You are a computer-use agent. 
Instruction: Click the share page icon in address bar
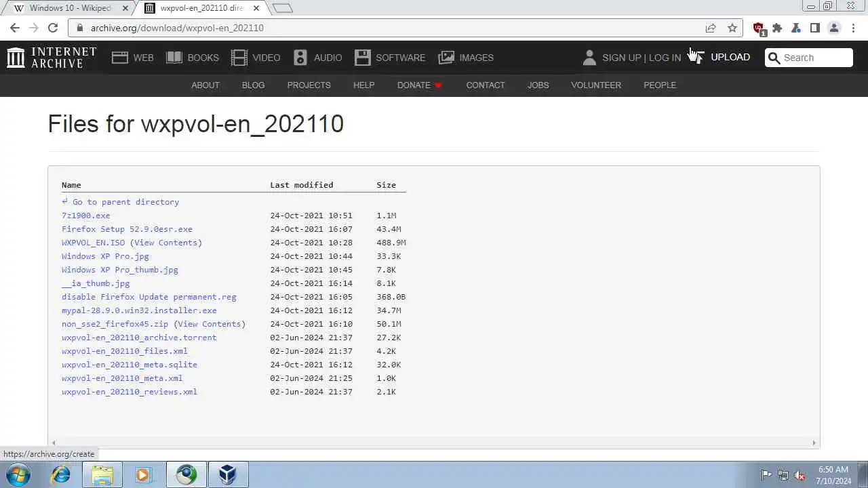pyautogui.click(x=711, y=28)
